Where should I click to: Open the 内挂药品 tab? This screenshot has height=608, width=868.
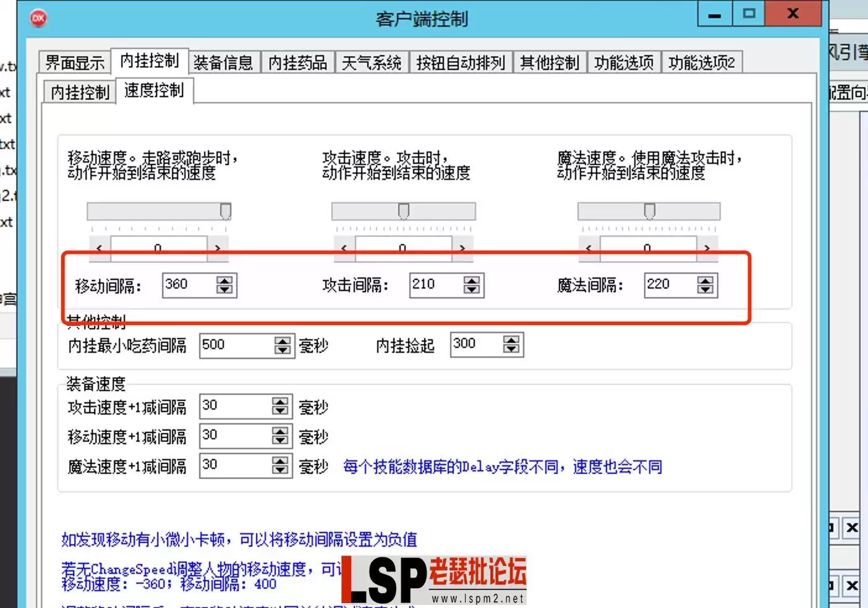(x=297, y=63)
